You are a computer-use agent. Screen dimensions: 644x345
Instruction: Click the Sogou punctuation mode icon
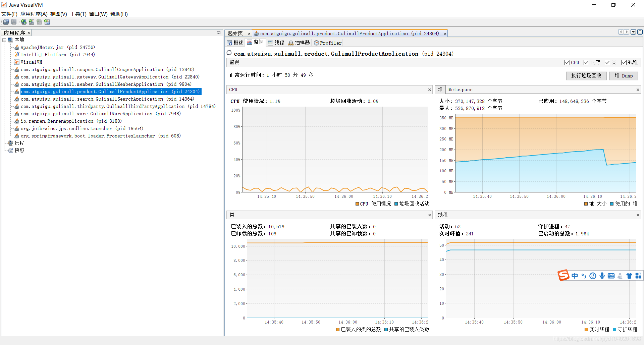point(584,276)
